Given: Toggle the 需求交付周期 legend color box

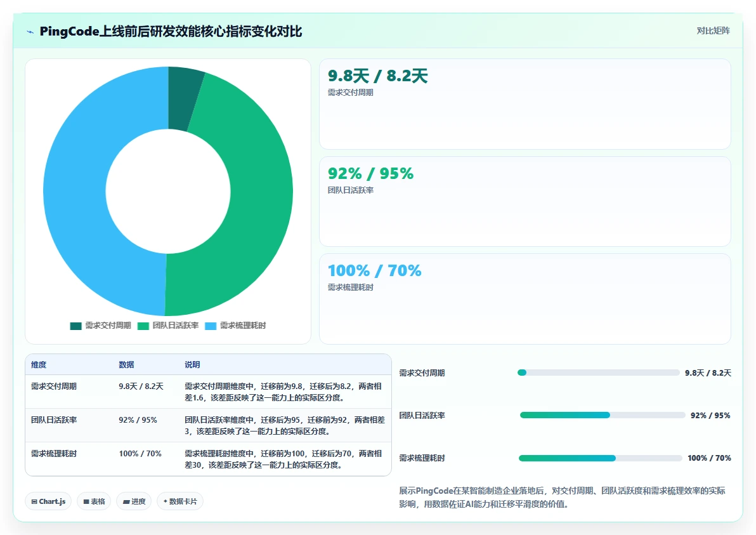Looking at the screenshot, I should click(75, 326).
